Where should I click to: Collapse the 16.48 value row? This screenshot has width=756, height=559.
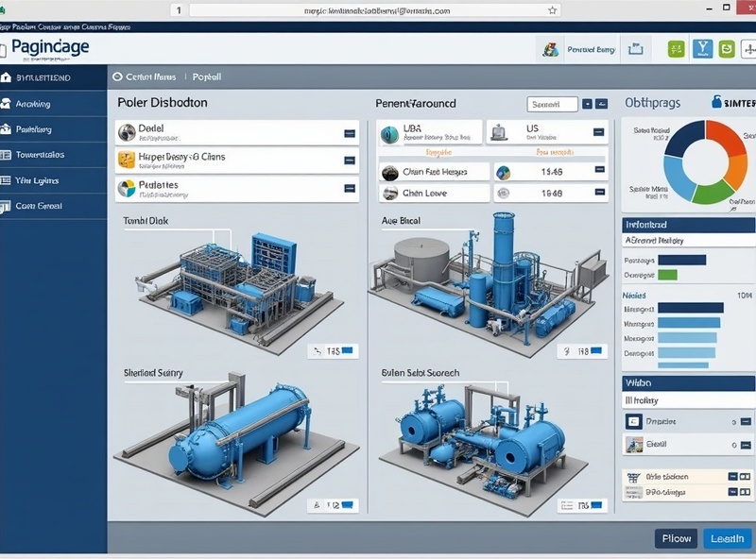[x=600, y=192]
